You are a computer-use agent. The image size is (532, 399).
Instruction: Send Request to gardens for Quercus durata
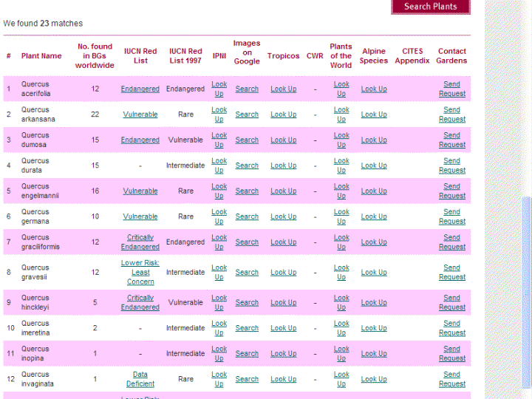click(x=452, y=166)
